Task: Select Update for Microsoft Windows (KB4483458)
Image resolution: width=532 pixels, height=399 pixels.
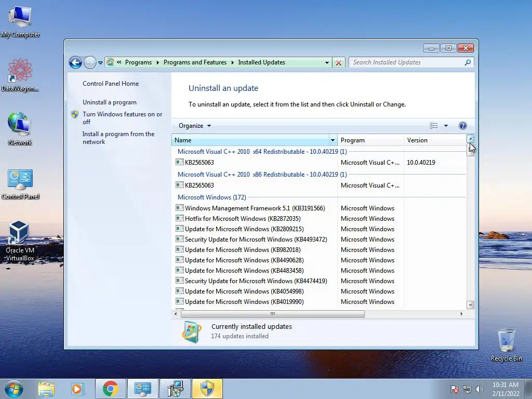Action: point(319,271)
